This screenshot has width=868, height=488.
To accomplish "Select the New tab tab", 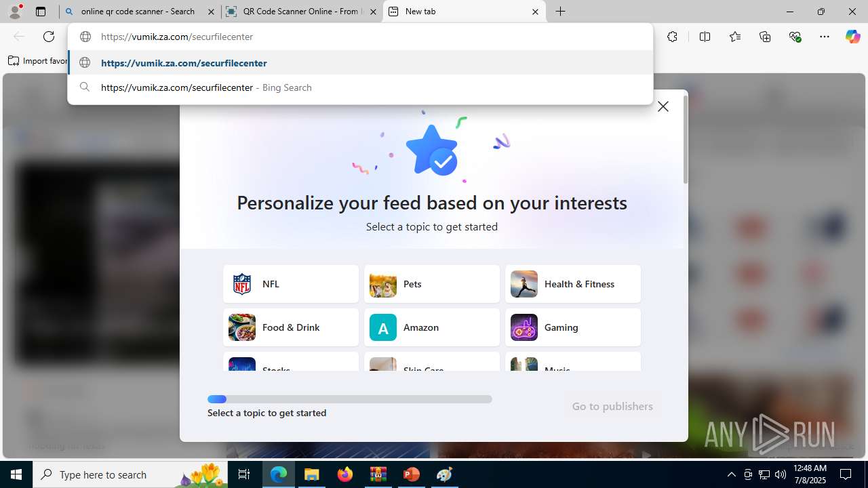I will (x=465, y=12).
